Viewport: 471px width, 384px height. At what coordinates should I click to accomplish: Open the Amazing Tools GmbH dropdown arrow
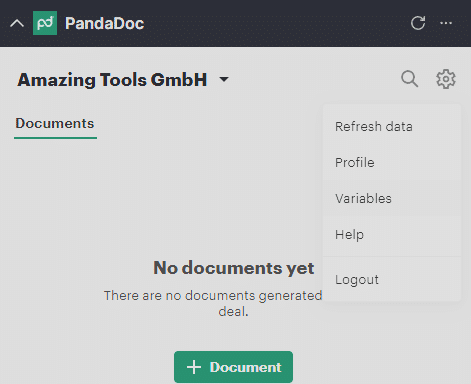[224, 79]
